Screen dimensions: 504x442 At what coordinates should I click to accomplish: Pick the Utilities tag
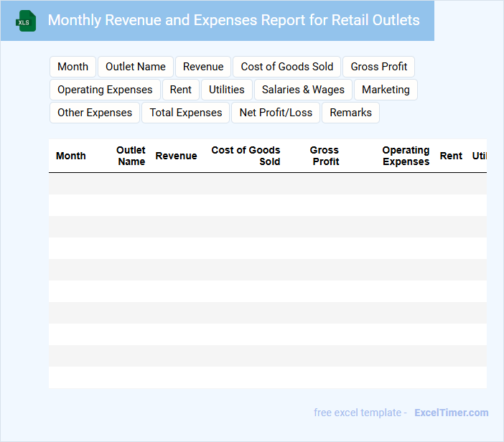click(227, 90)
